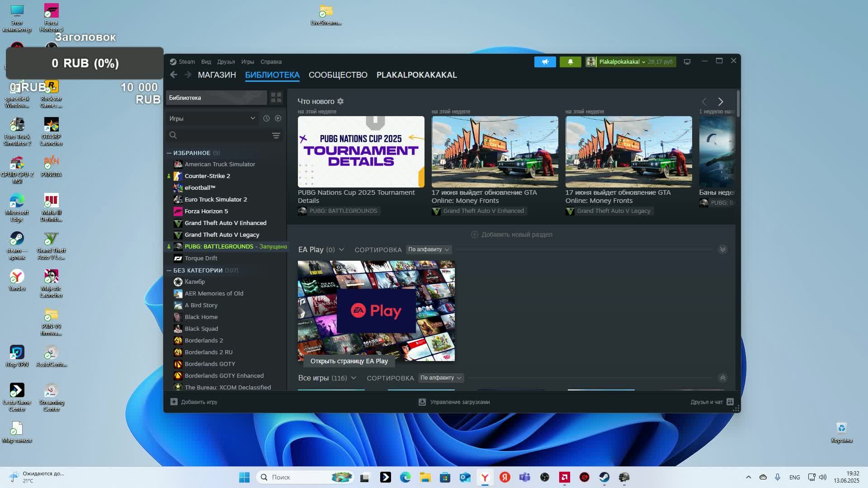This screenshot has width=868, height=488.
Task: Open the Windows taskbar search box
Action: [x=305, y=477]
